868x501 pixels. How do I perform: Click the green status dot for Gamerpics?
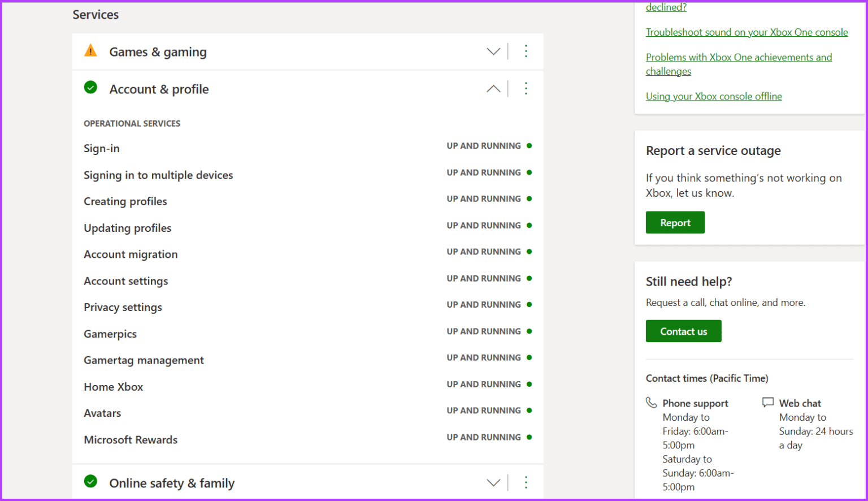530,331
